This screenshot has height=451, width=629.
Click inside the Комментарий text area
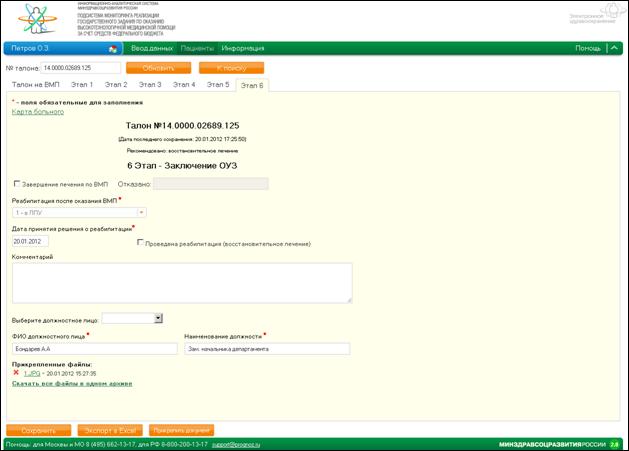[x=181, y=282]
